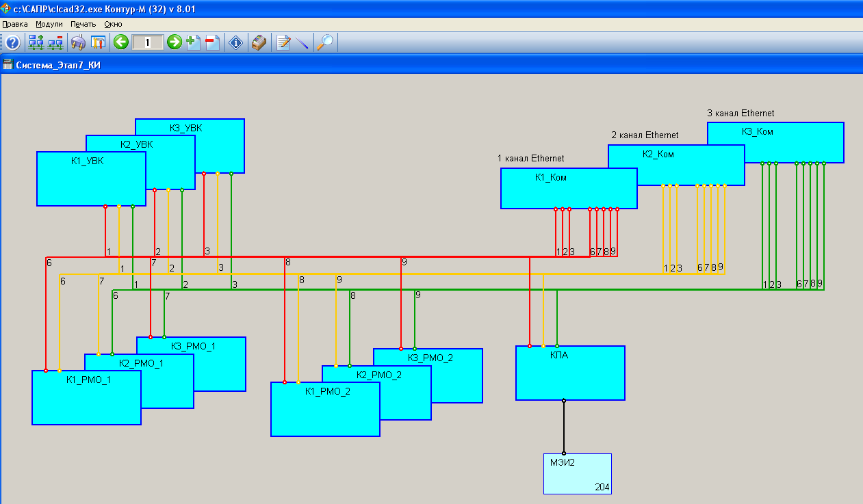The width and height of the screenshot is (863, 504).
Task: Click the add page icon with green plus
Action: (x=192, y=42)
